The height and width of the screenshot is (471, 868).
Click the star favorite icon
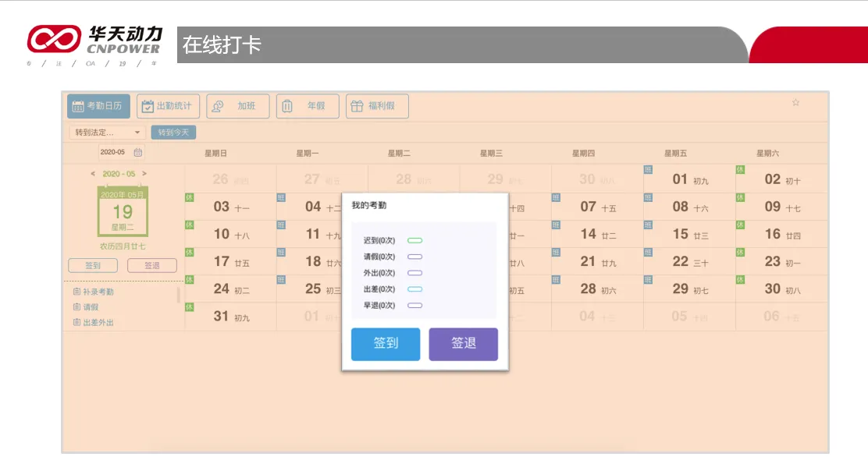[x=795, y=102]
